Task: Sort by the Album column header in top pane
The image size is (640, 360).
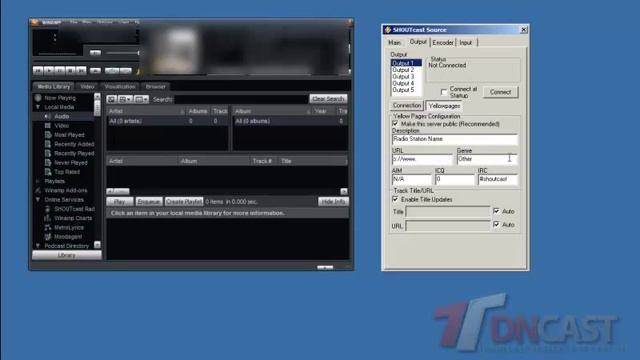Action: (272, 111)
